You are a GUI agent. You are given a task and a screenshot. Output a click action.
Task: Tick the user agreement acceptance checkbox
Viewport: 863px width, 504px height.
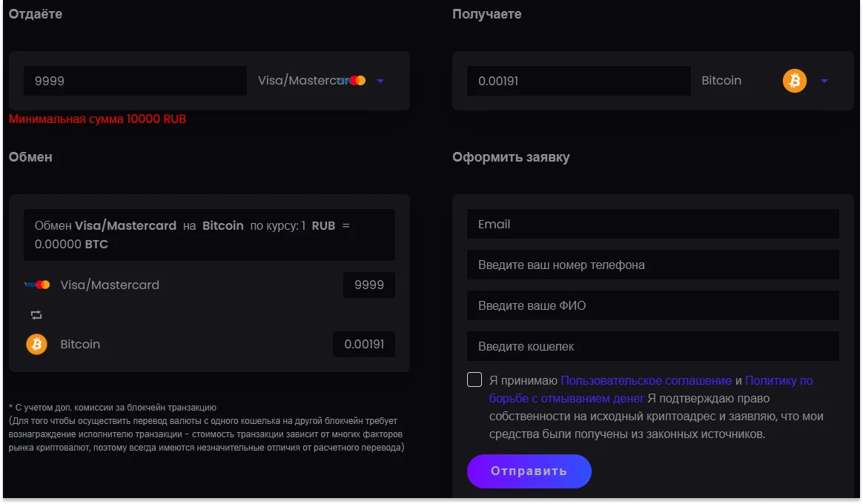475,379
